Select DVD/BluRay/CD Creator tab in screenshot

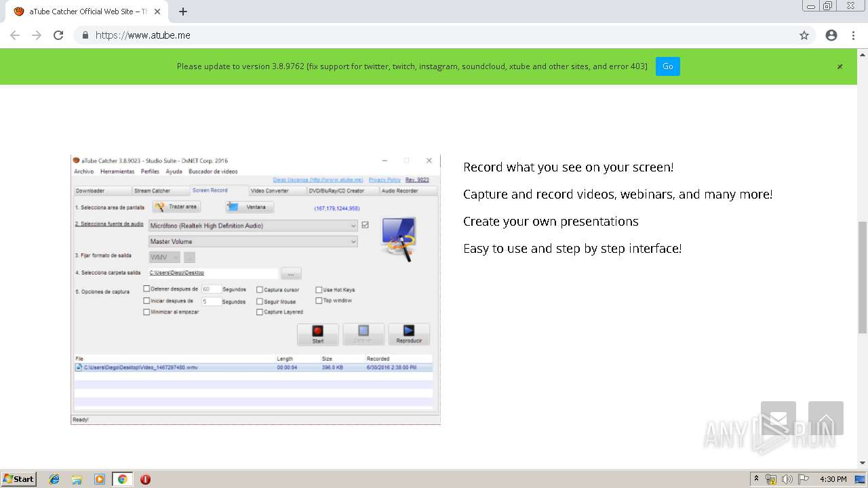pyautogui.click(x=342, y=190)
